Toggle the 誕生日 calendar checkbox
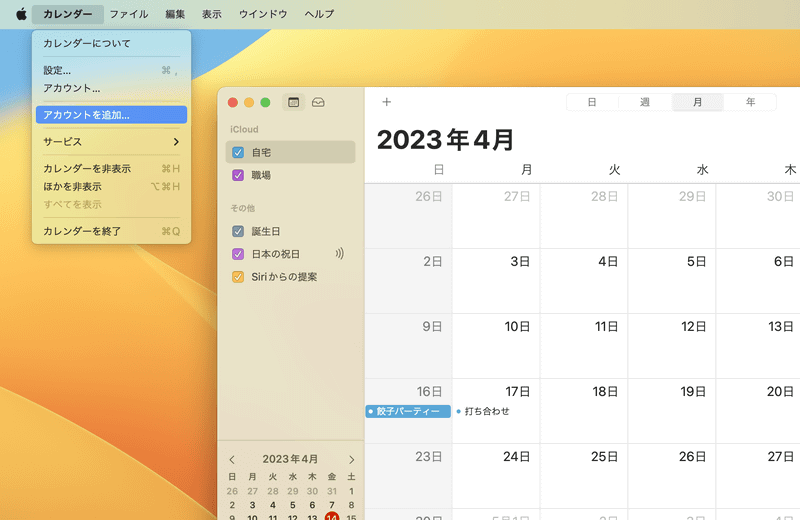Screen dimensions: 800x520 (238, 231)
